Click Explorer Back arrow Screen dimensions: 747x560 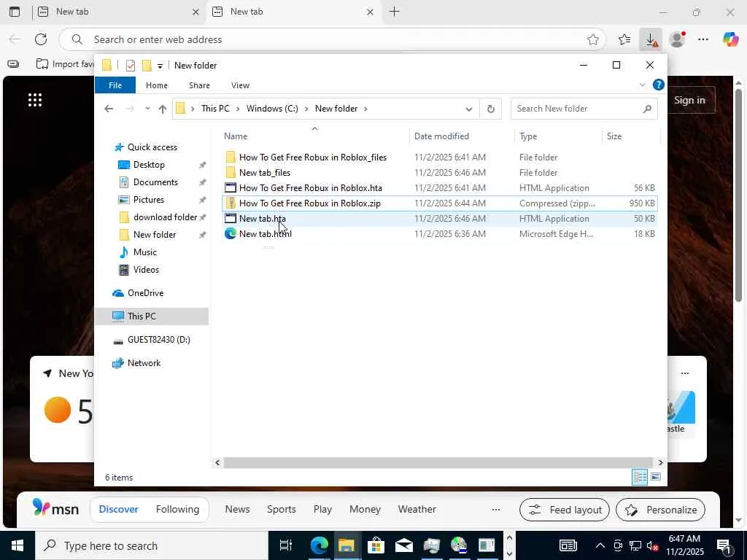click(x=109, y=109)
